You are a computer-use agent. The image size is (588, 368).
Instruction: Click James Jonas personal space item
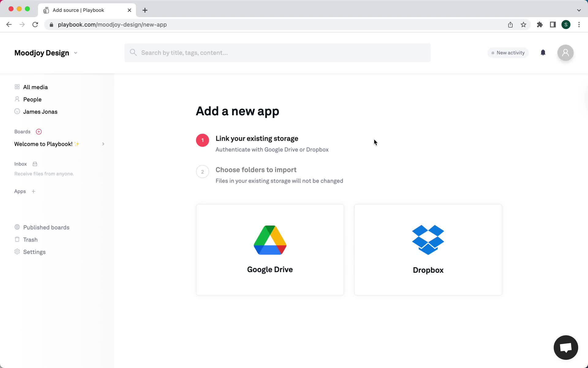[x=40, y=112]
